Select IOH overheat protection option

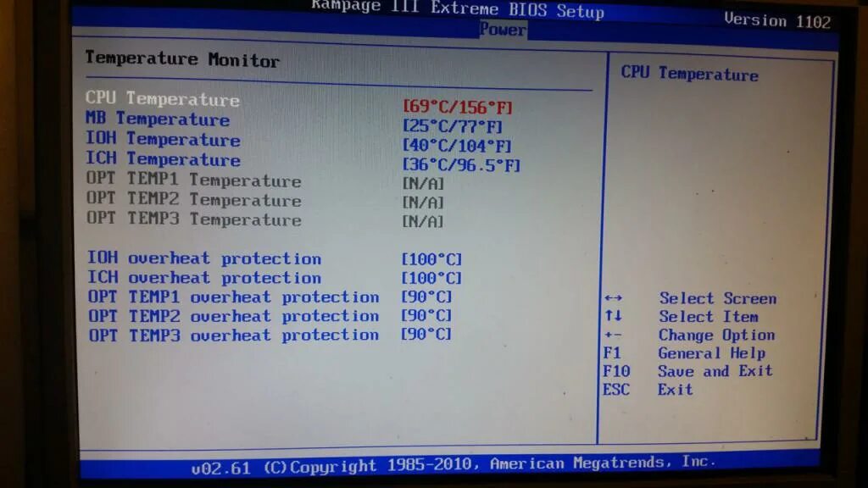click(204, 258)
